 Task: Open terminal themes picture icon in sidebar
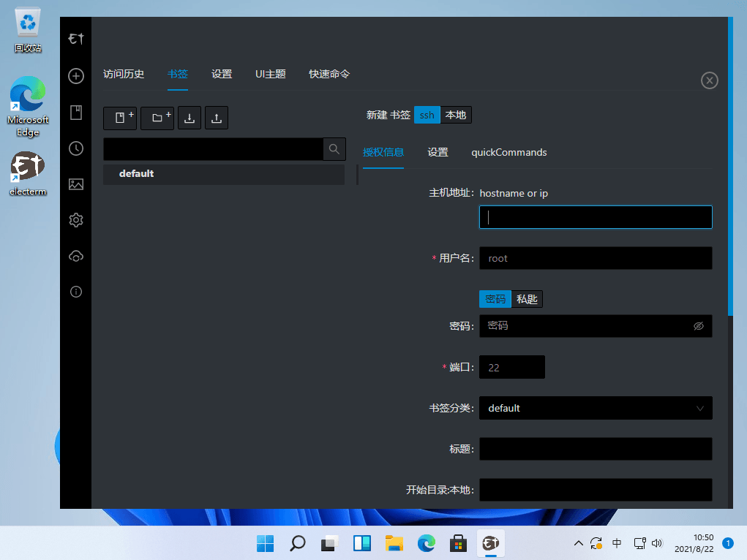[x=76, y=184]
